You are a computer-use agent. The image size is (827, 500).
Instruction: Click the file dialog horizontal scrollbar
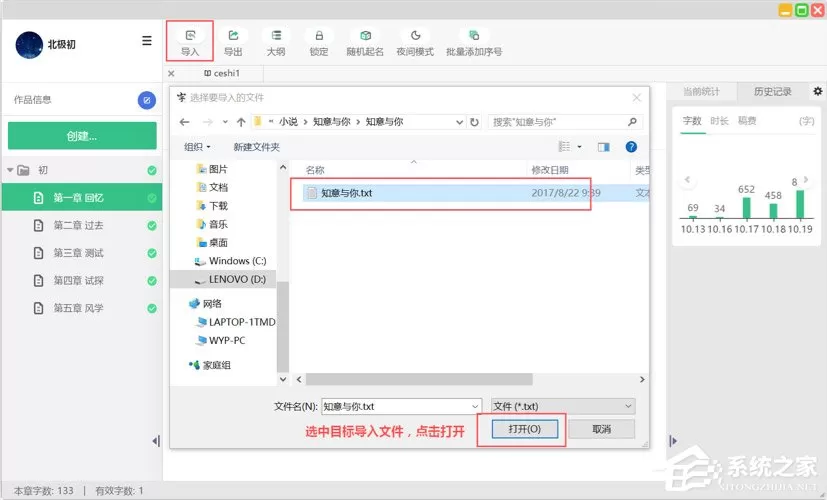tap(419, 379)
